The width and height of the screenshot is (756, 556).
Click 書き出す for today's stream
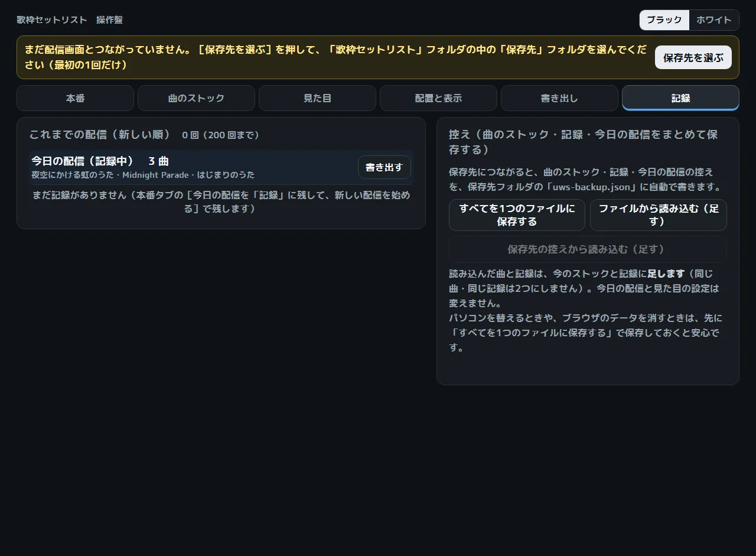[x=384, y=167]
